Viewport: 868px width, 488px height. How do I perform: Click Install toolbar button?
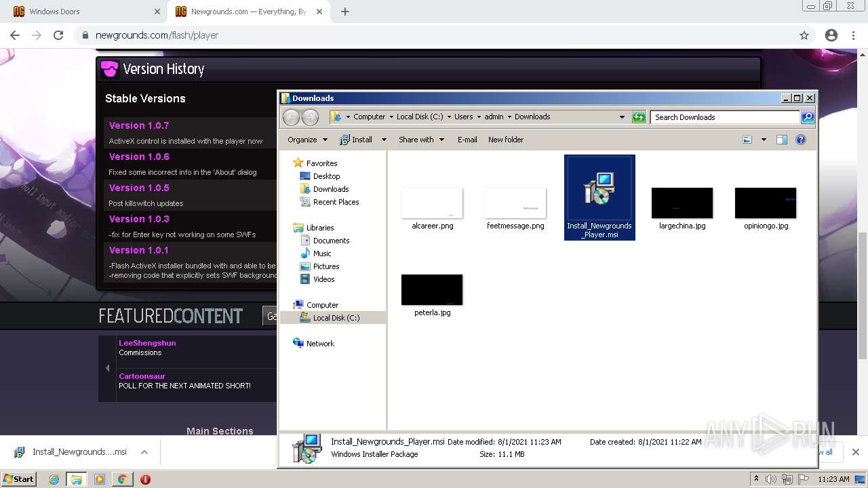coord(356,140)
